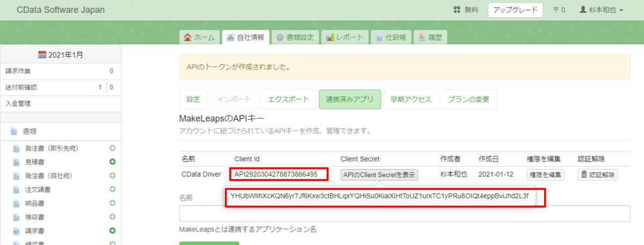Viewport: 644px width, 245px height.
Task: Click the chart icon on レポート tab
Action: (330, 38)
